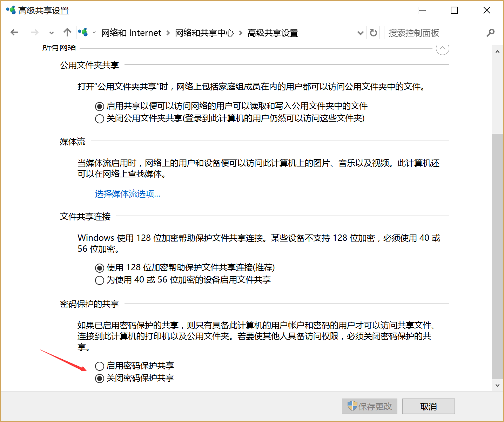
Task: Go up one level with up arrow
Action: [x=67, y=32]
